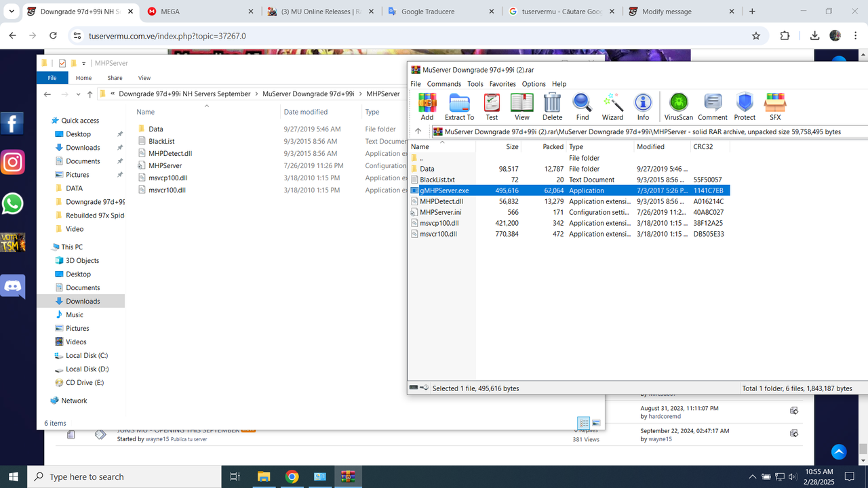Viewport: 868px width, 488px height.
Task: Open the Tools menu in WinRAR
Action: click(x=475, y=84)
